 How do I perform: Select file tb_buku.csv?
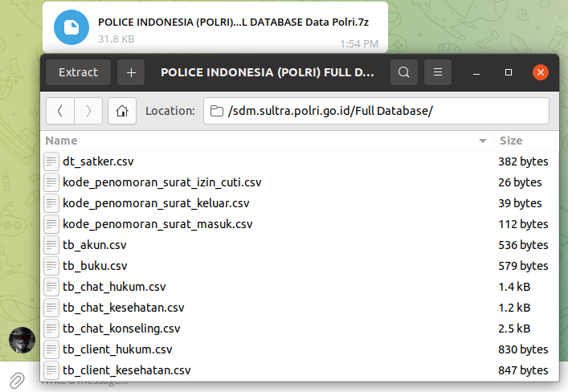300,266
